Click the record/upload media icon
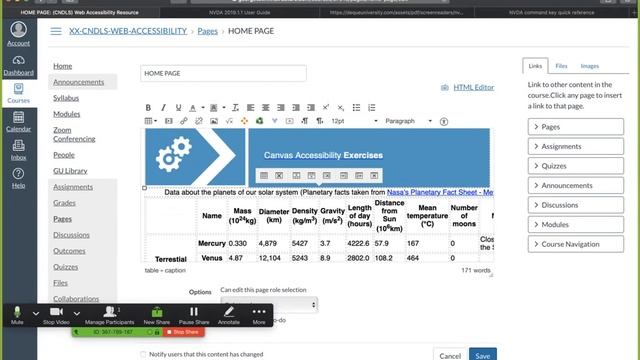This screenshot has height=360, width=640. [x=289, y=121]
